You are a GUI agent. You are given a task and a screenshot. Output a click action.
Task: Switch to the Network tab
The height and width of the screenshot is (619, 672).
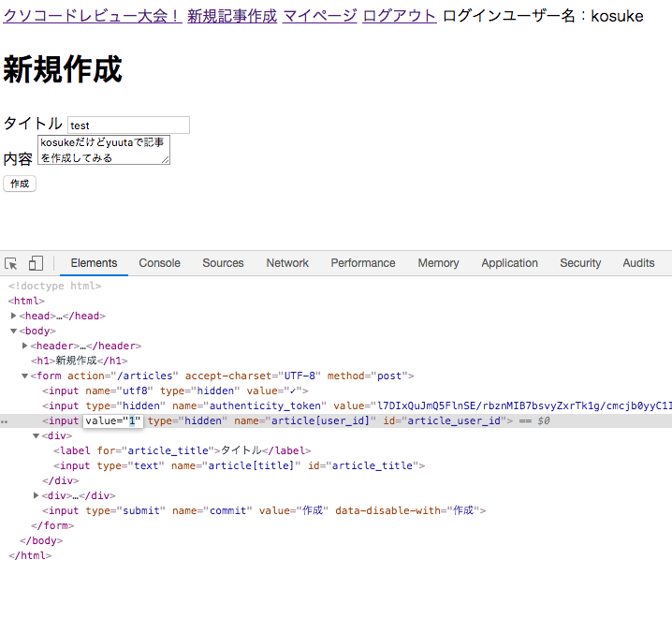point(287,263)
